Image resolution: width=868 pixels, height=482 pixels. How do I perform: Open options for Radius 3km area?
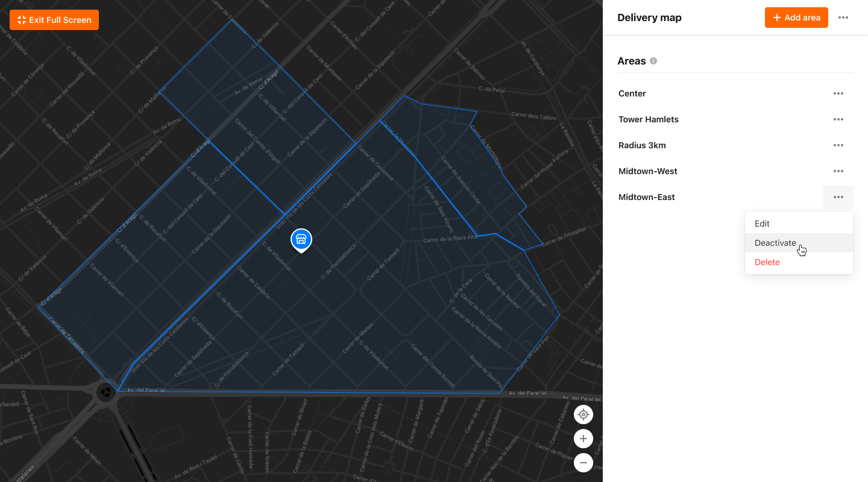coord(838,145)
